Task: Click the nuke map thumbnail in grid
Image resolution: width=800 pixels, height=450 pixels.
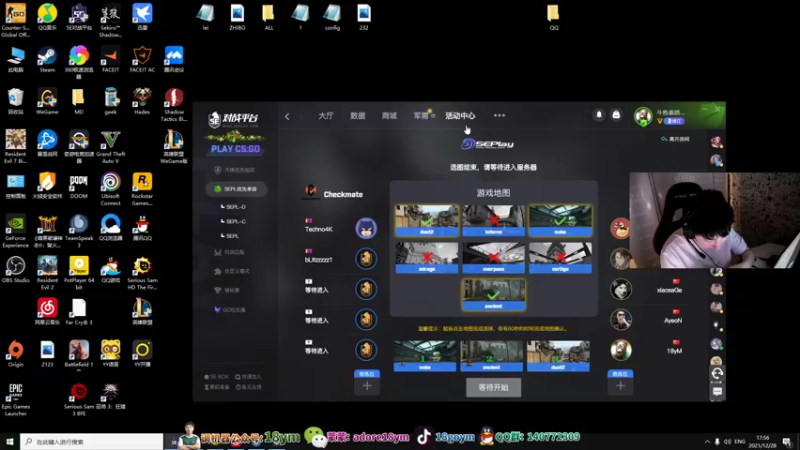Action: (x=560, y=220)
